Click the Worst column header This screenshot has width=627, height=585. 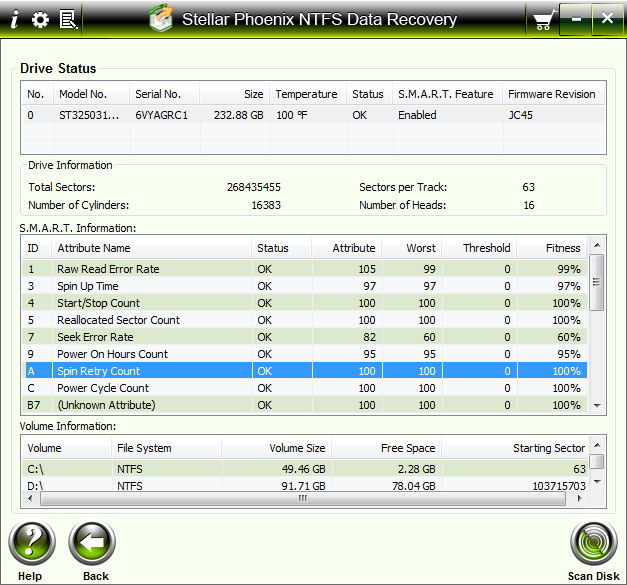pyautogui.click(x=412, y=248)
